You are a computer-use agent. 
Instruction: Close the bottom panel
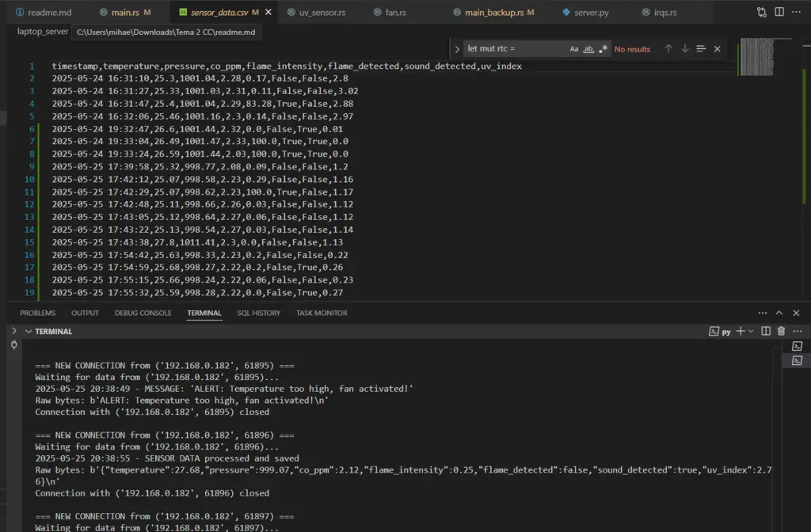pos(796,313)
